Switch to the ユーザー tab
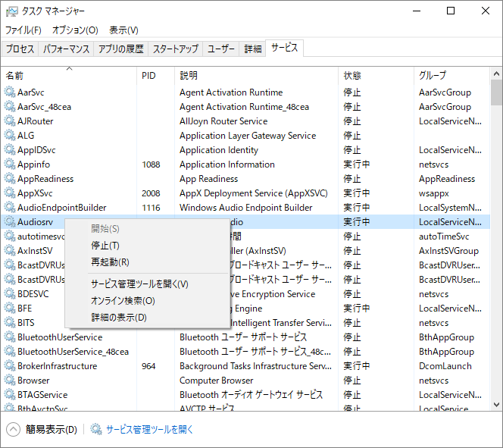 tap(221, 49)
